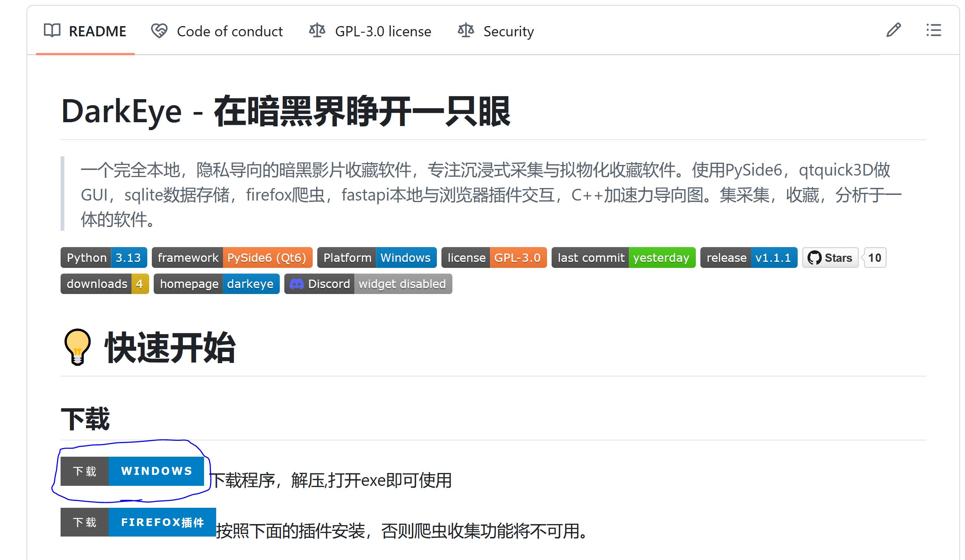Click the GPL-3.0 license scales icon
The height and width of the screenshot is (560, 965).
[318, 31]
